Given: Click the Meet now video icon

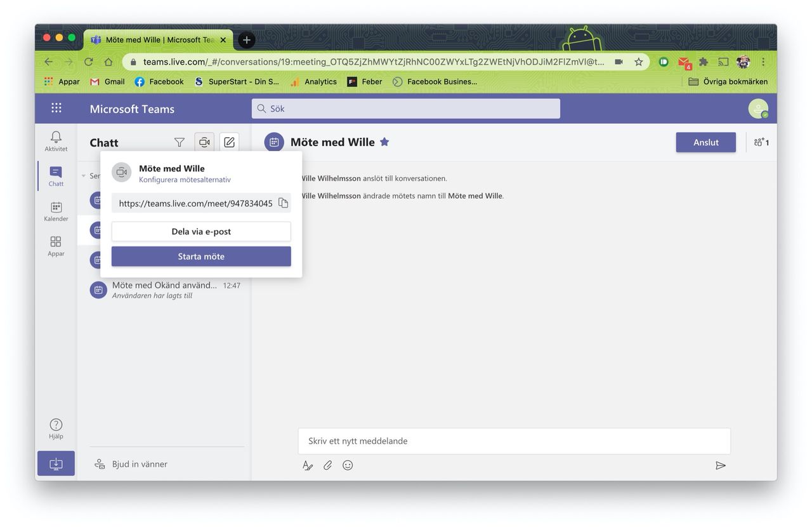Looking at the screenshot, I should click(204, 142).
